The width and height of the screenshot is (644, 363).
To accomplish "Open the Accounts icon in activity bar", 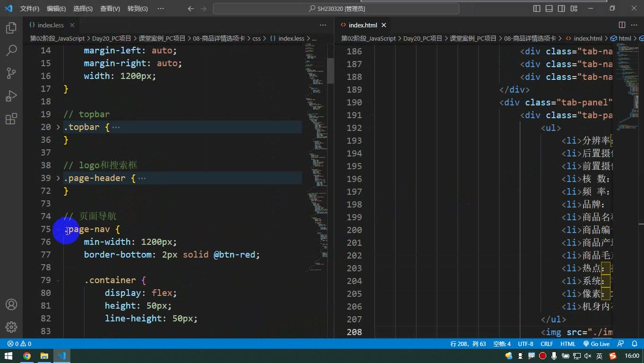I will tap(11, 304).
